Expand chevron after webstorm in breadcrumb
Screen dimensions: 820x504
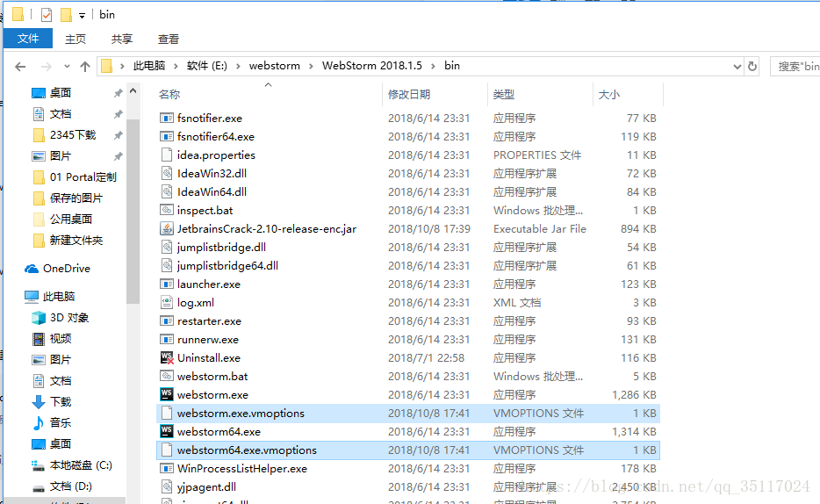(311, 66)
